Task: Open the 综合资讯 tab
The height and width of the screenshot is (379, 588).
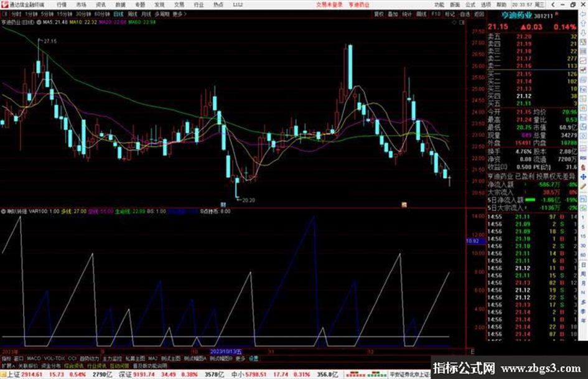Action: pos(74,365)
